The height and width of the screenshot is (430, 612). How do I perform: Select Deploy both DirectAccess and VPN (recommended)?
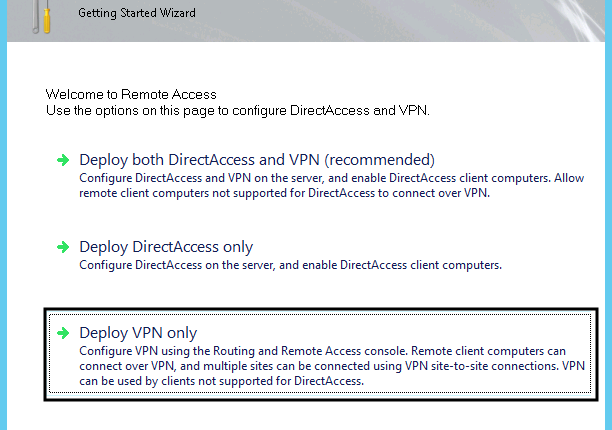[x=257, y=160]
